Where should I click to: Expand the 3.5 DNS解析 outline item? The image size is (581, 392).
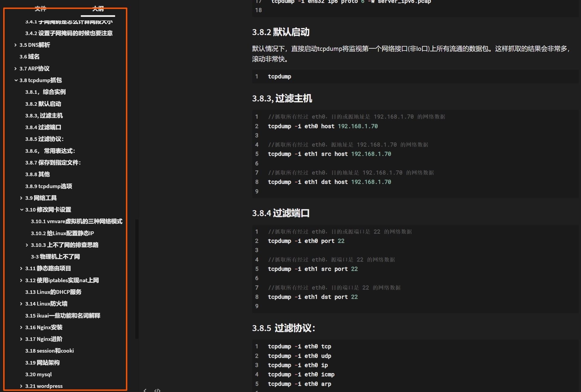pyautogui.click(x=15, y=45)
